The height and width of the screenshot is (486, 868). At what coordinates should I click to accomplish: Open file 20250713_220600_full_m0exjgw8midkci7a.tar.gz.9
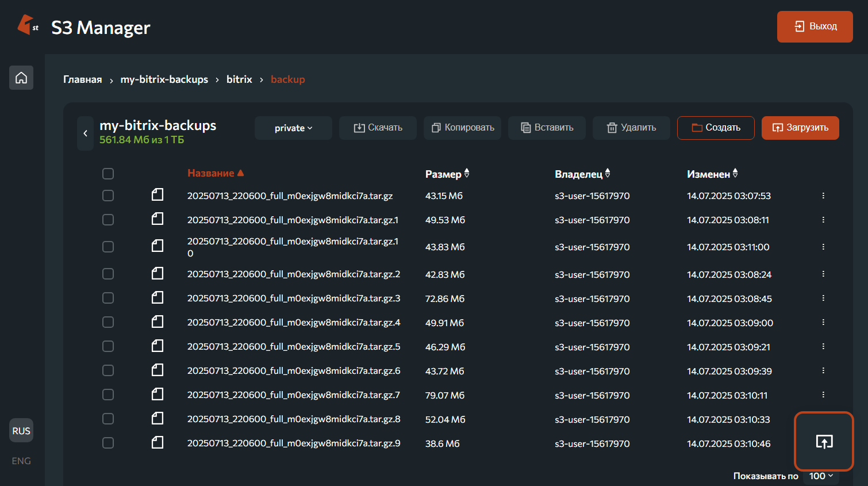point(294,443)
